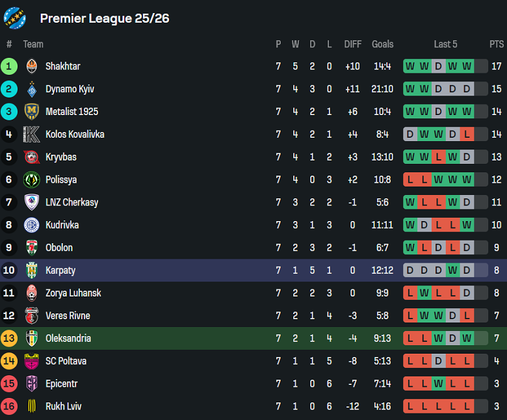Click the Dynamo Kyiv club crest
Image resolution: width=507 pixels, height=420 pixels.
32,89
